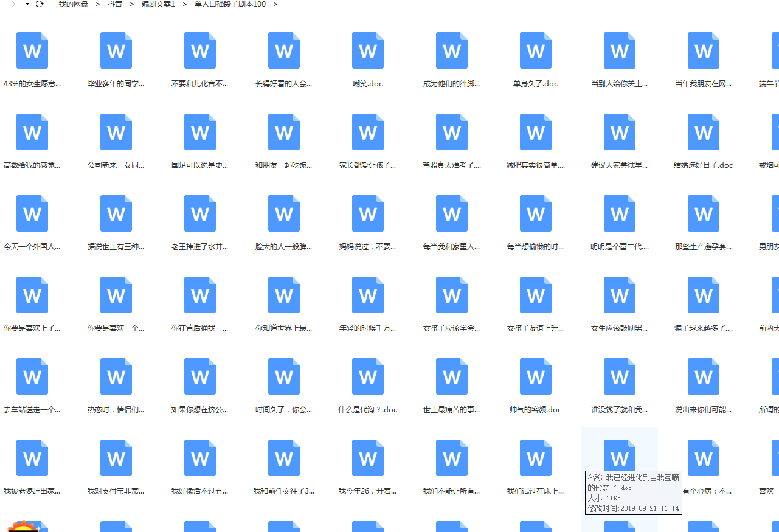
Task: Click file name 年轻的时候千万...
Action: pos(368,328)
